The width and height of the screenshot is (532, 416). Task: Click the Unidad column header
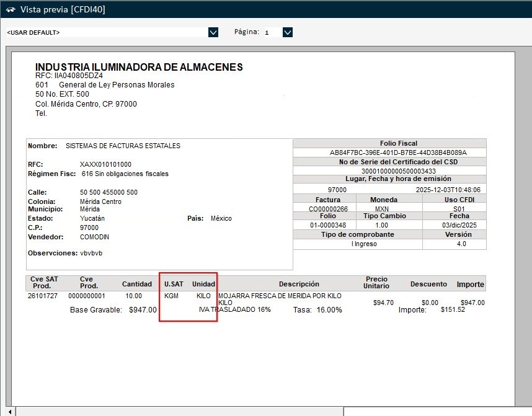tap(203, 284)
